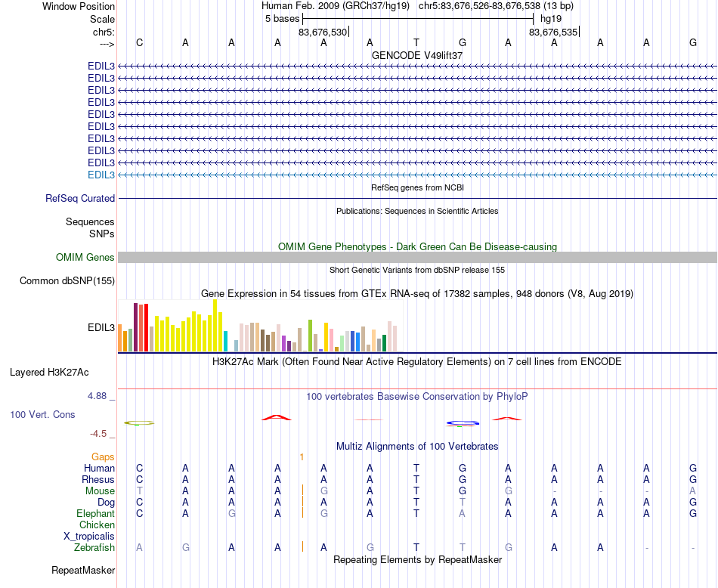Select the Scale track label

click(x=102, y=19)
